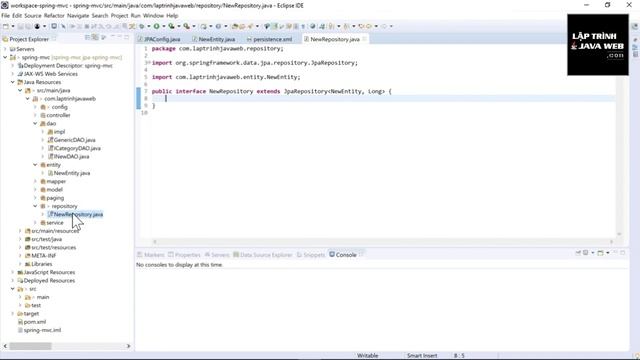Expand the service package node

(35, 222)
